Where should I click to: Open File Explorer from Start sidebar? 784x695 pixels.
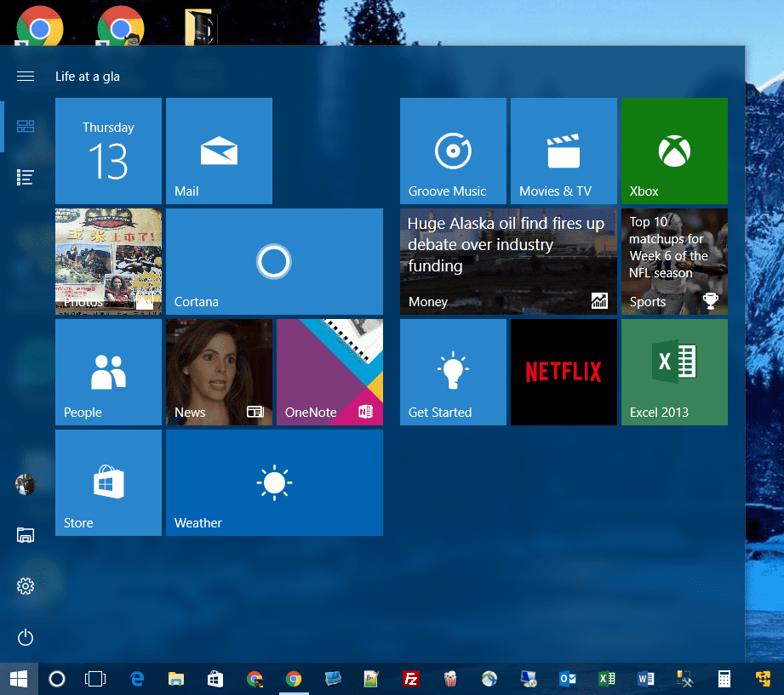click(x=26, y=535)
